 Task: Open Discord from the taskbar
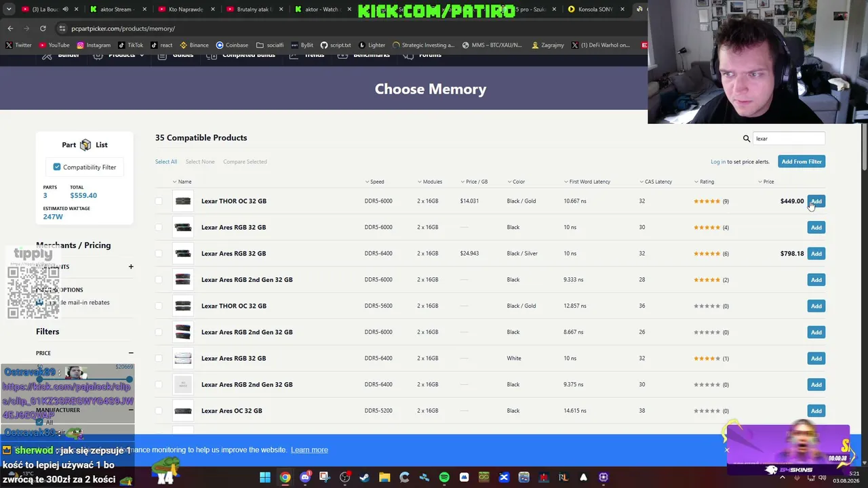[x=305, y=477]
